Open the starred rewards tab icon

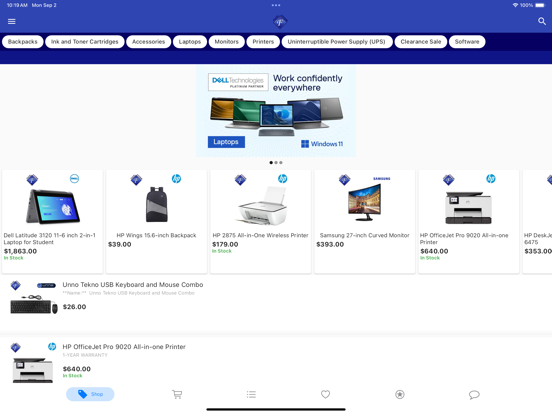click(x=400, y=394)
